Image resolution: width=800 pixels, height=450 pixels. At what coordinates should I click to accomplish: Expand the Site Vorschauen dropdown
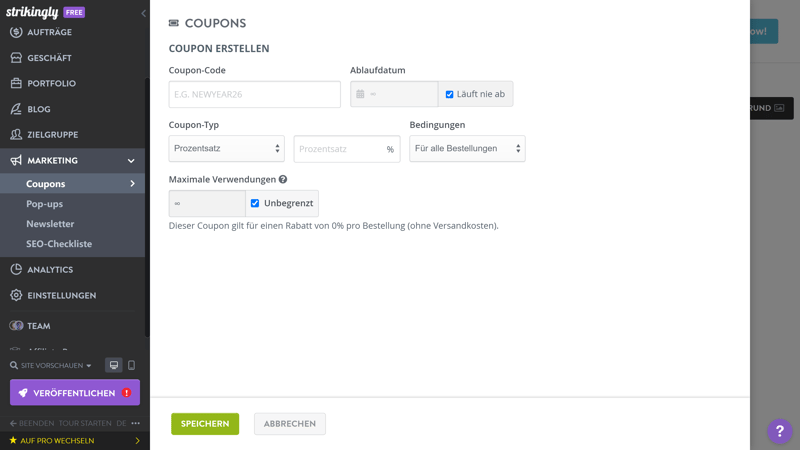pos(51,366)
